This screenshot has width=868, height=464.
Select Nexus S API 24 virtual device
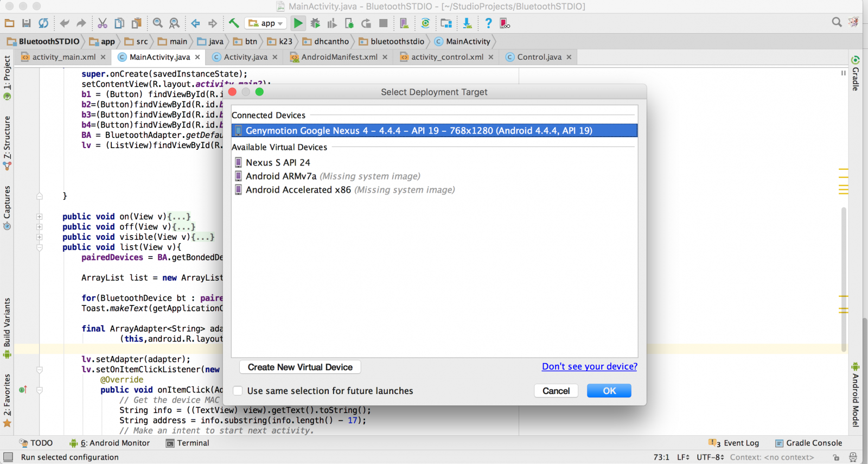(434, 162)
